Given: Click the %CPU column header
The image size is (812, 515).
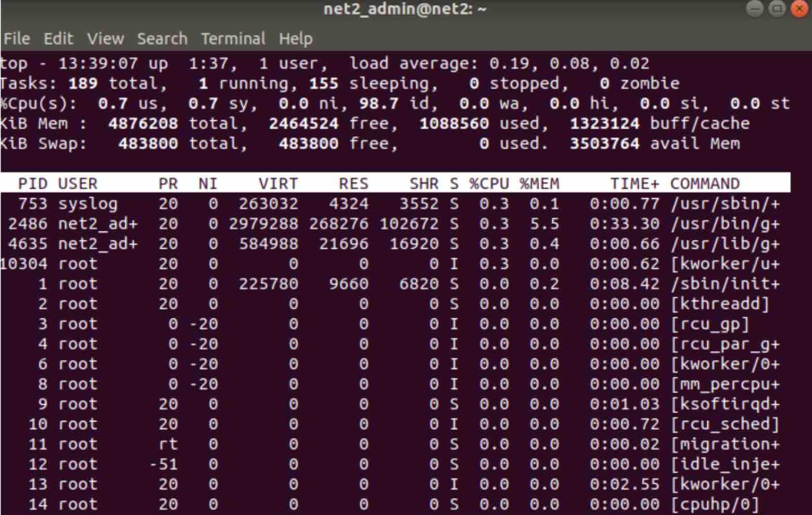Looking at the screenshot, I should (x=489, y=184).
